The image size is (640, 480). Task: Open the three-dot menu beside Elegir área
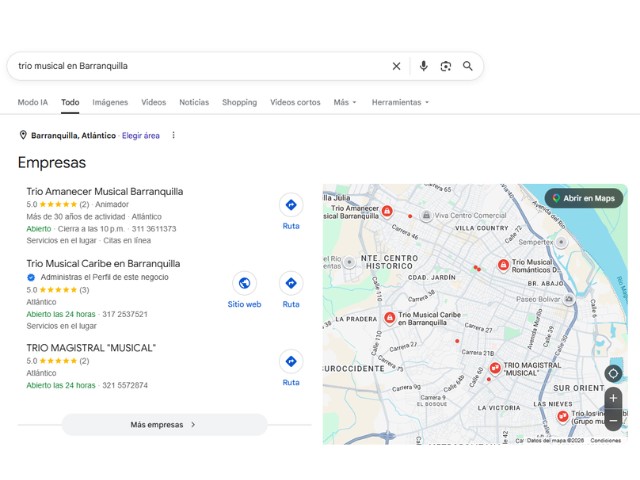point(173,135)
